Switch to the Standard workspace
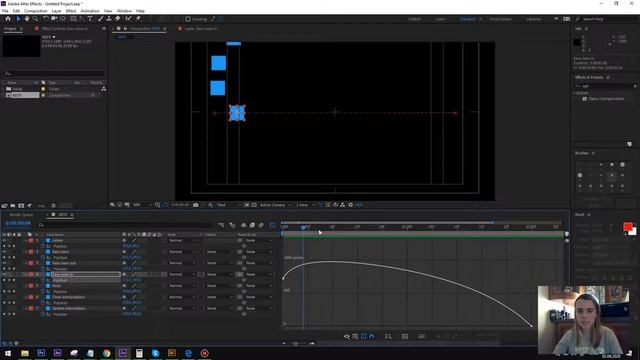The height and width of the screenshot is (360, 640). coord(467,19)
